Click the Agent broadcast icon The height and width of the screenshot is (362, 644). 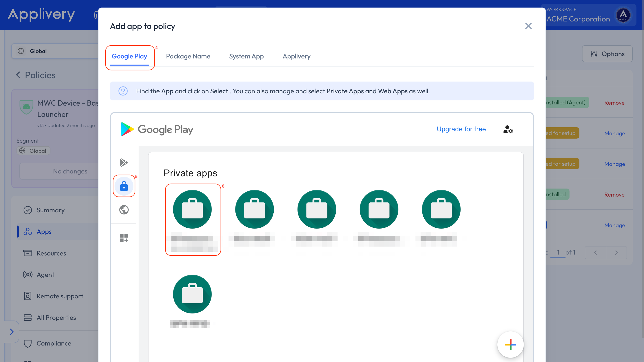click(x=28, y=275)
